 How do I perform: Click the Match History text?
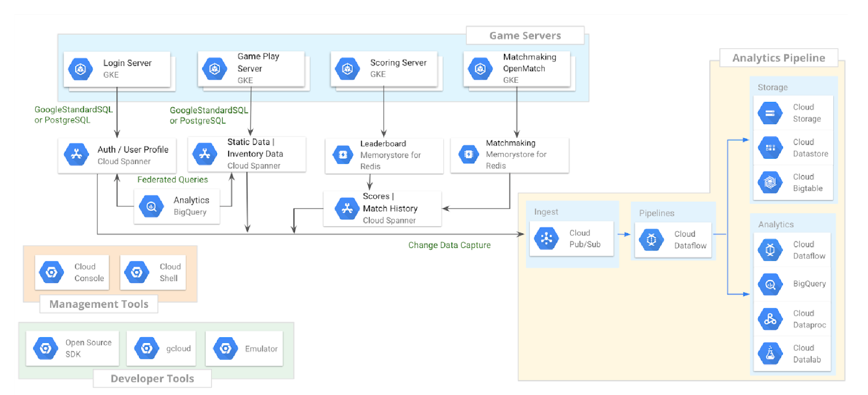pos(390,208)
